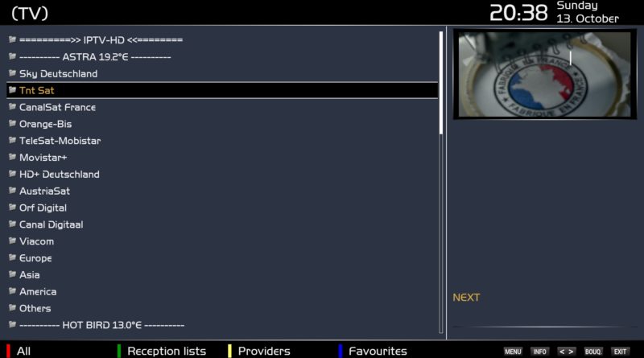Click the folder icon beside Orange-Bis

tap(12, 124)
